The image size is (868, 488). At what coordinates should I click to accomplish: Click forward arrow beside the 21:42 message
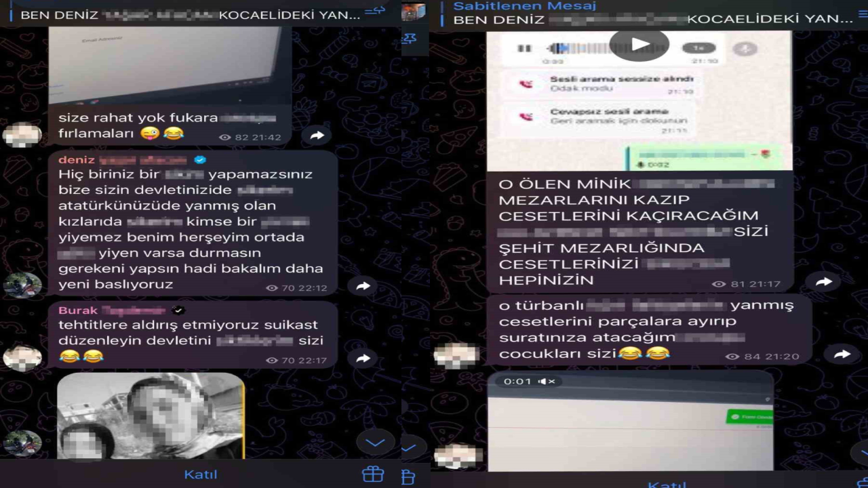pos(317,136)
